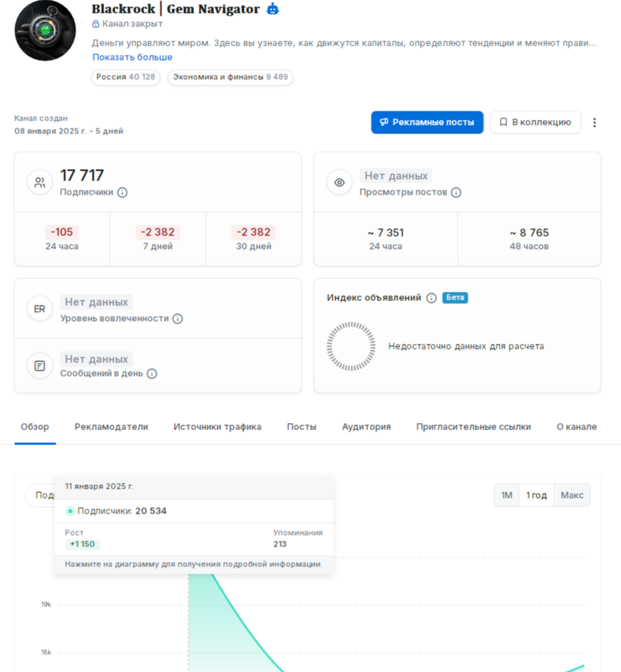
Task: Click the blue bot icon near the channel title
Action: 273,9
